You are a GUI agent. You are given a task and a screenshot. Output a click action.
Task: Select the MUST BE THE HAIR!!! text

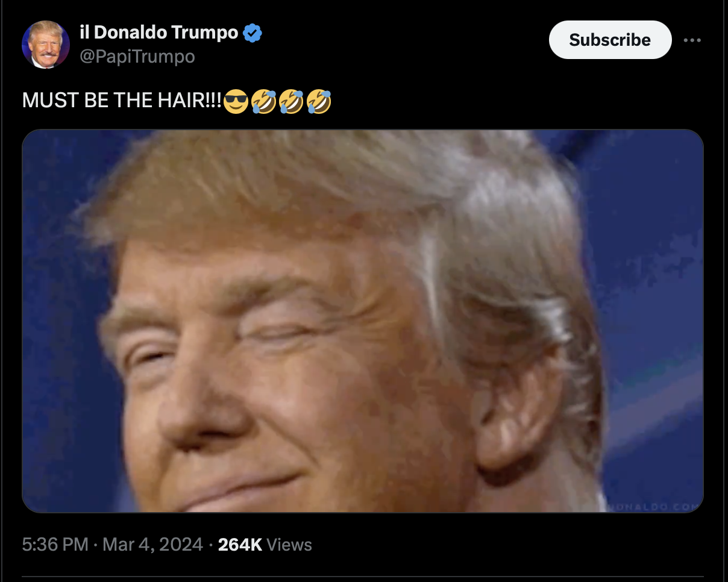pos(122,101)
